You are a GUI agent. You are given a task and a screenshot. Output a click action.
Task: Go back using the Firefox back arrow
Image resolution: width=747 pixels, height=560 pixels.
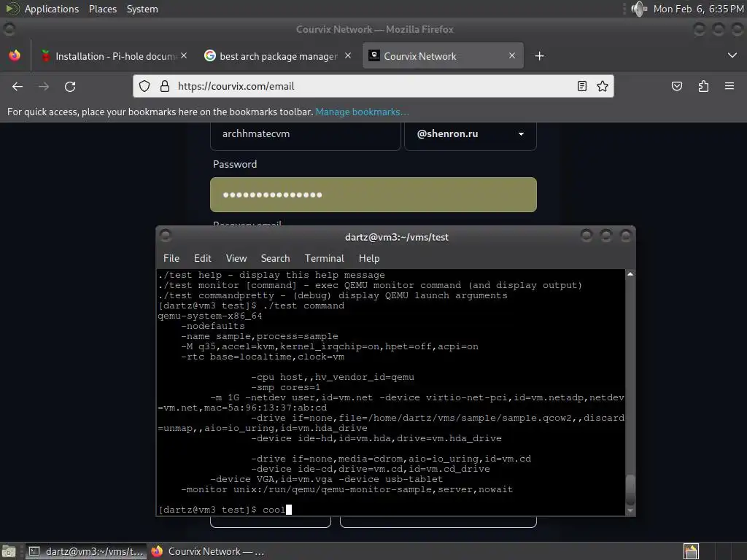18,86
